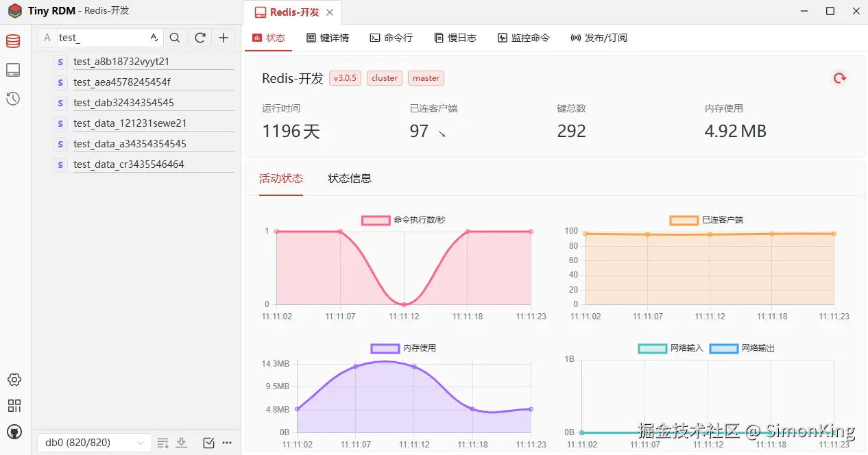Focus the key filter field containing test_
Viewport: 868px width, 455px height.
tap(101, 38)
